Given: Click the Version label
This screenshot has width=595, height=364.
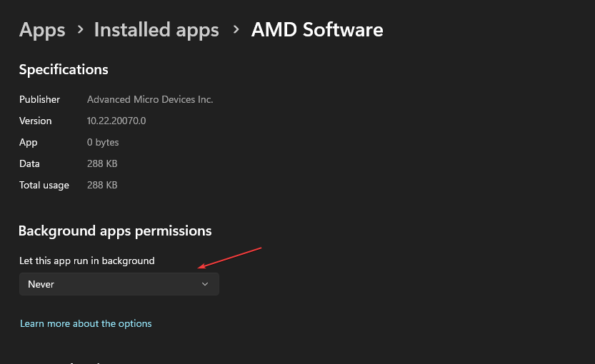Looking at the screenshot, I should tap(36, 121).
